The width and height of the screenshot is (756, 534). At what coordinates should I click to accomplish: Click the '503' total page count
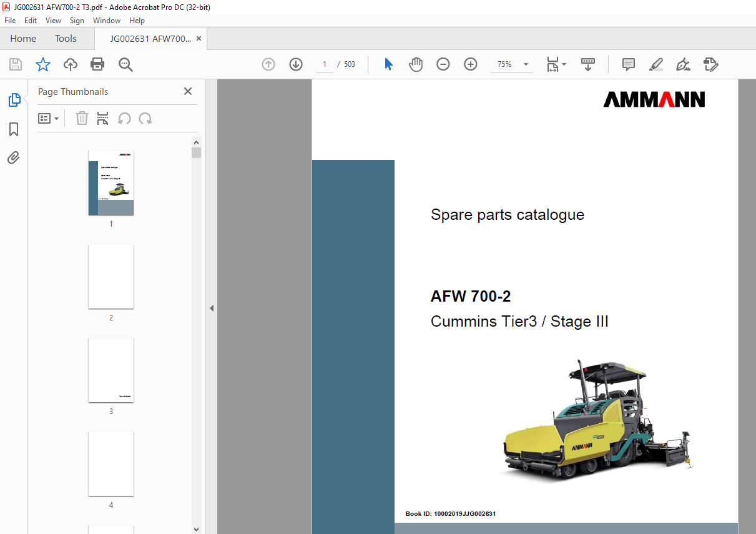click(350, 64)
